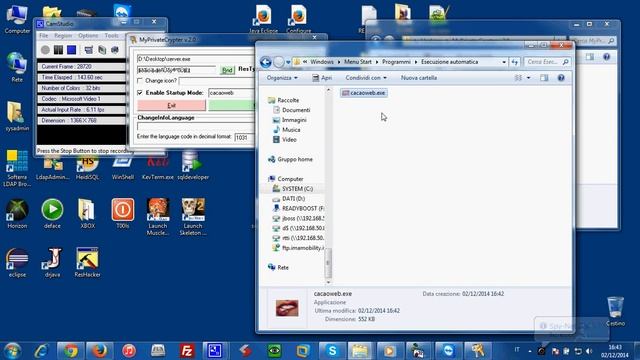Open the CamStudio Tools menu
This screenshot has width=640, height=360.
[x=111, y=36]
